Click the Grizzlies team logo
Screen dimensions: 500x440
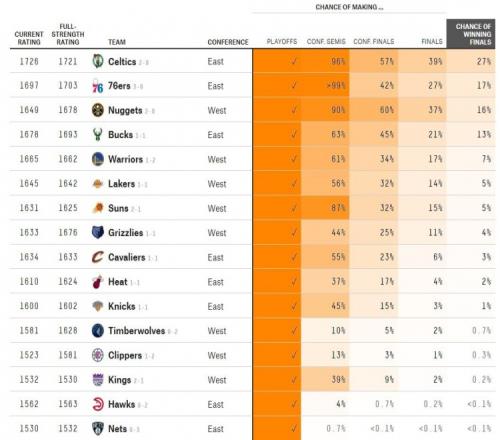click(x=98, y=233)
